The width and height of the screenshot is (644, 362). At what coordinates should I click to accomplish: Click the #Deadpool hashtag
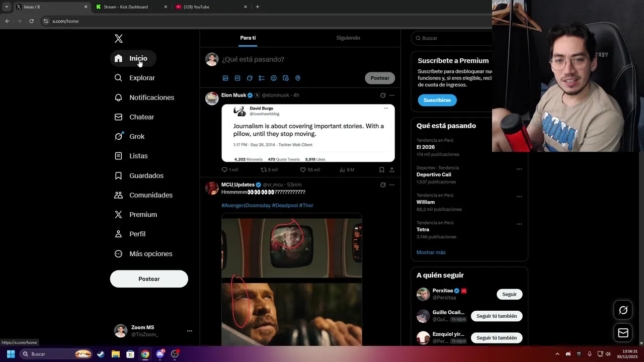(x=285, y=206)
